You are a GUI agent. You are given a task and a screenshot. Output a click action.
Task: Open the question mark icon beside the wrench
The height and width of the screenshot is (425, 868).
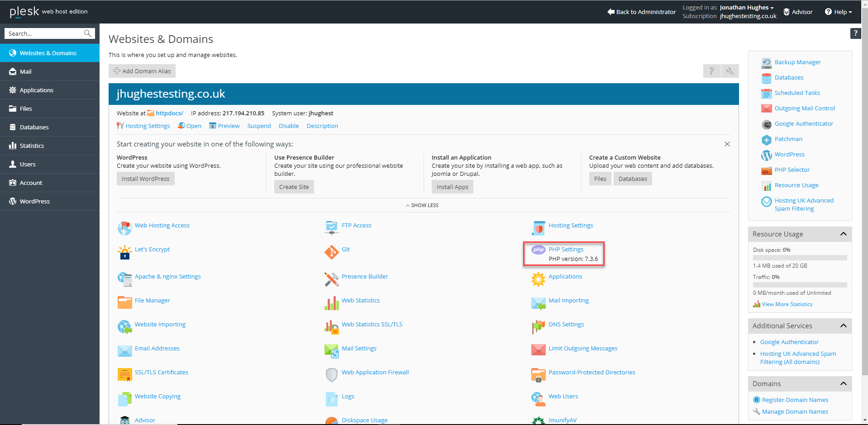pyautogui.click(x=712, y=71)
